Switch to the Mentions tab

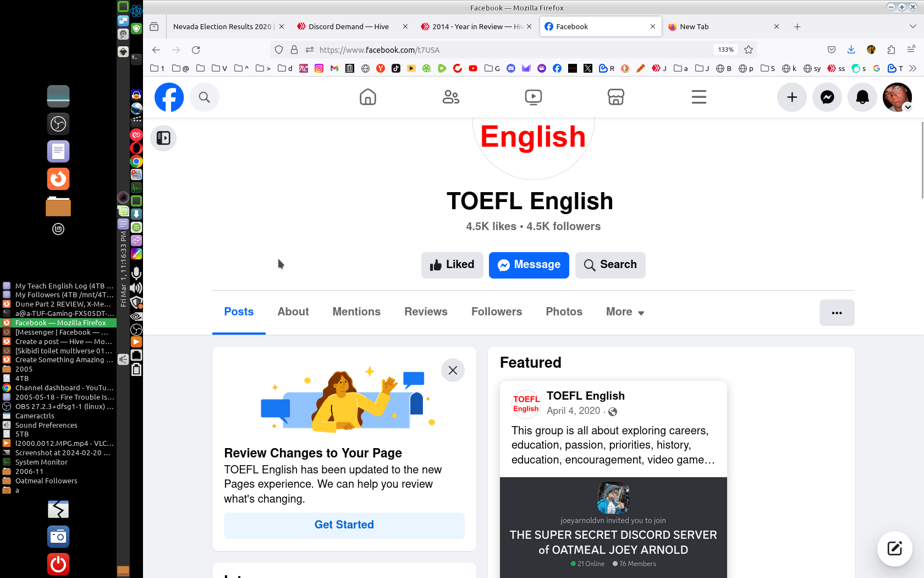pyautogui.click(x=356, y=312)
